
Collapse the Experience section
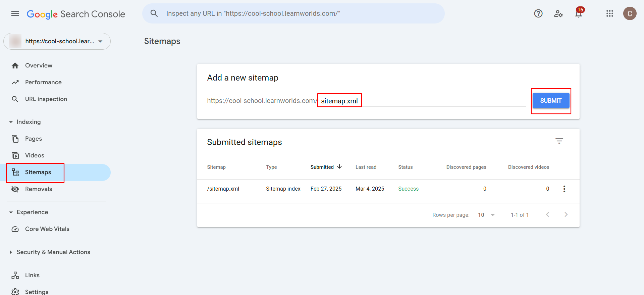pos(11,212)
